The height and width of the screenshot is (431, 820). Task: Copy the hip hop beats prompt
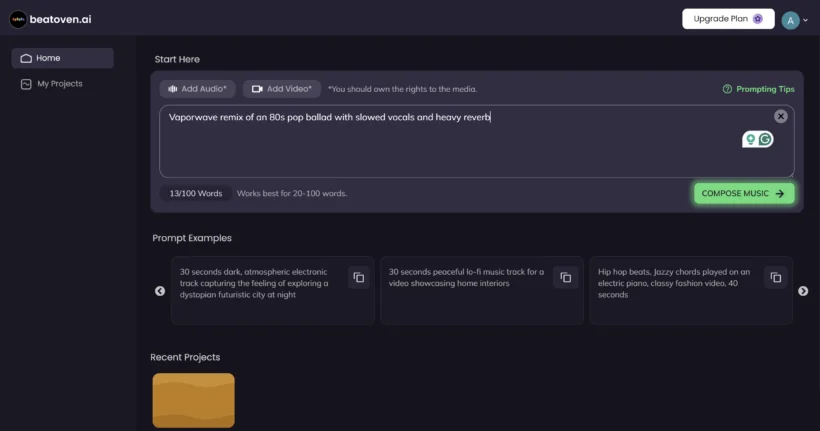775,277
